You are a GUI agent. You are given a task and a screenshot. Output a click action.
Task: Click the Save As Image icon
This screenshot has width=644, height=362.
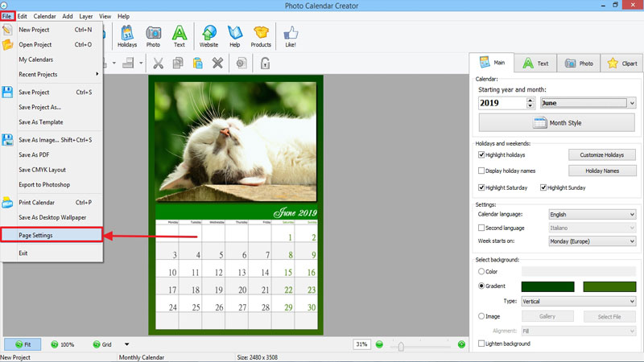7,139
